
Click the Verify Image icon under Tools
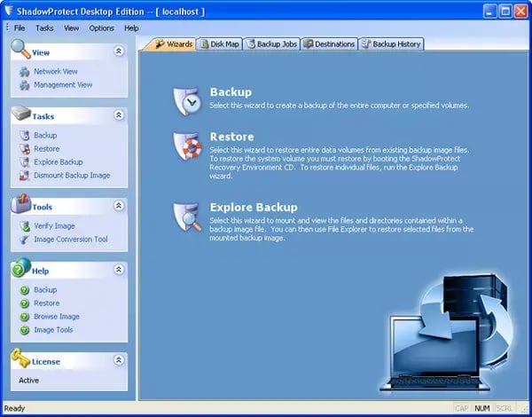tap(24, 226)
